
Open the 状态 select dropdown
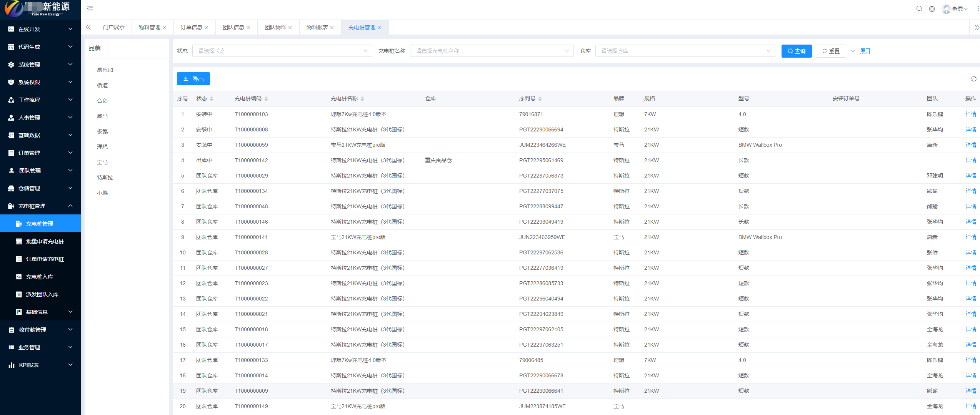[282, 51]
